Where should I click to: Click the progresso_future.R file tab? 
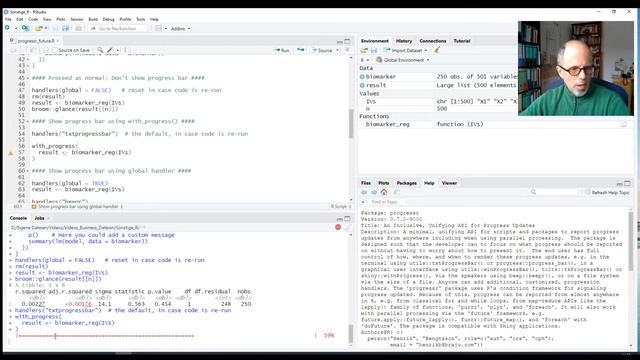[x=36, y=41]
